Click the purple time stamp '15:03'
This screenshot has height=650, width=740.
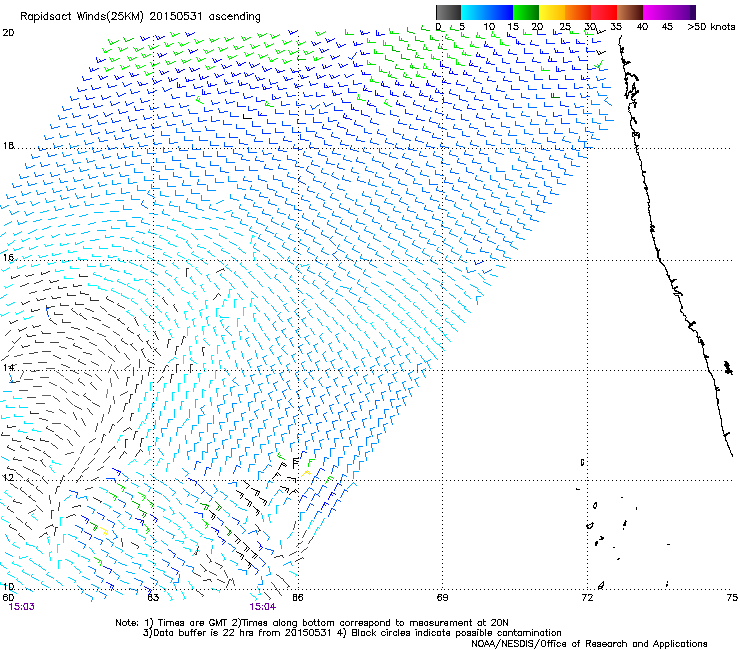tap(22, 607)
